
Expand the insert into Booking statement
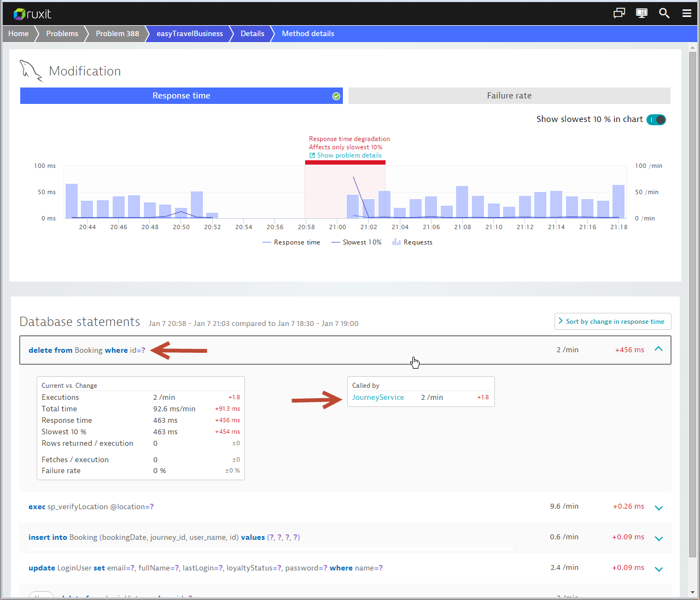pyautogui.click(x=658, y=538)
